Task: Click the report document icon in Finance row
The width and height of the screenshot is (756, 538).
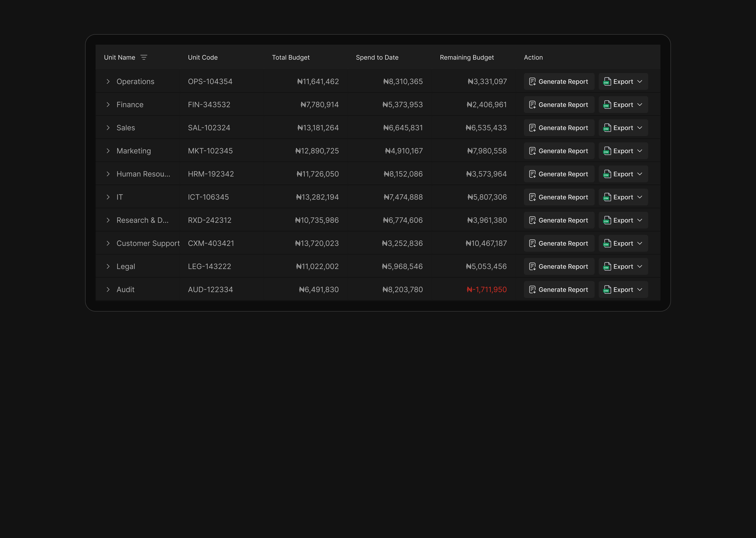Action: tap(532, 104)
